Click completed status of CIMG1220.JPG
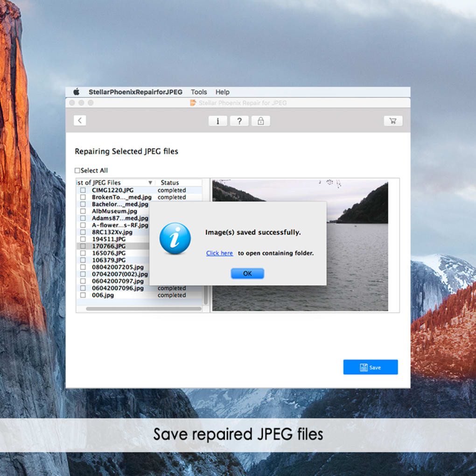Image resolution: width=476 pixels, height=476 pixels. 172,190
